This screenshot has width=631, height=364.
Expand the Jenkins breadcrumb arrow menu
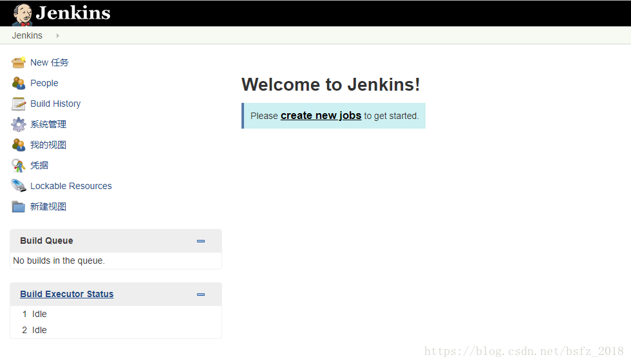[x=57, y=36]
